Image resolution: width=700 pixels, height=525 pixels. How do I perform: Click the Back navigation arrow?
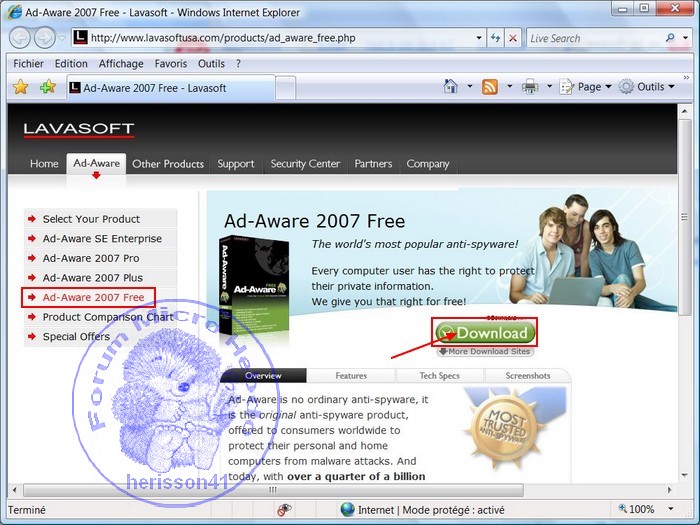pos(20,38)
